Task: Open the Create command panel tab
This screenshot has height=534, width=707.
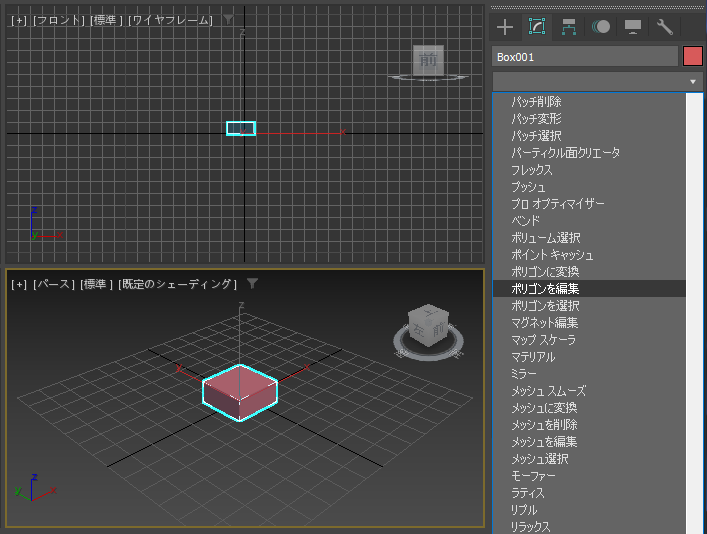Action: click(505, 27)
